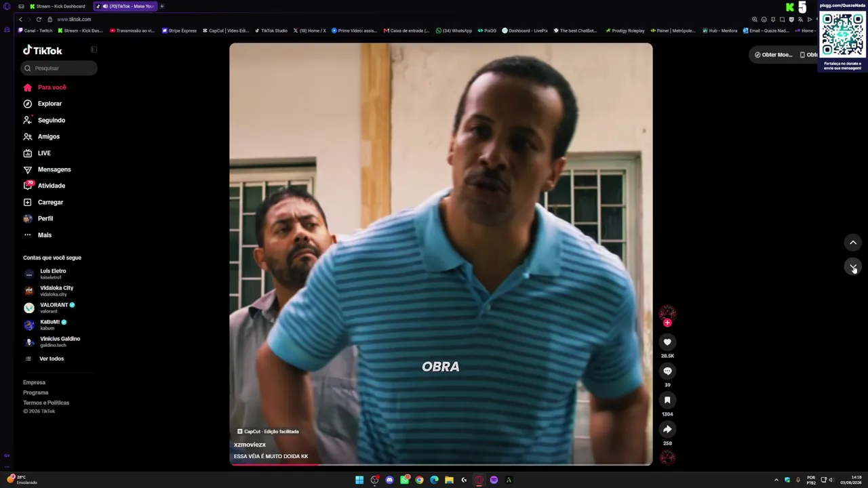Open the Para você feed

coord(45,87)
